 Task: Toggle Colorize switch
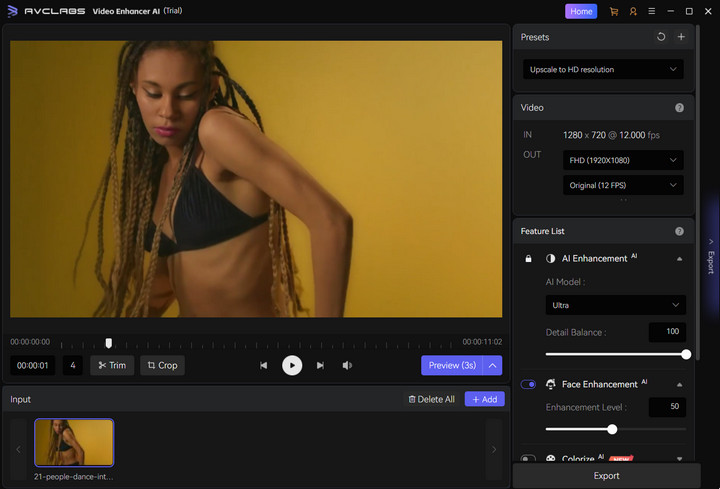pyautogui.click(x=528, y=458)
